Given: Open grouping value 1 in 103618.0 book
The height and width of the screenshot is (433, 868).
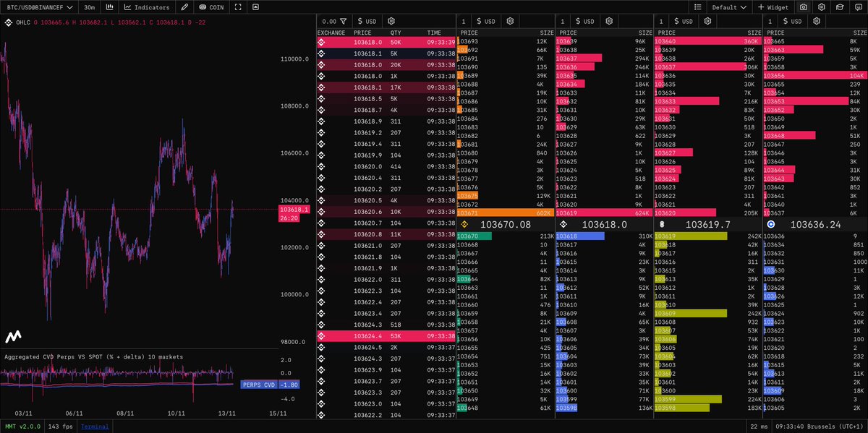Looking at the screenshot, I should pyautogui.click(x=562, y=22).
